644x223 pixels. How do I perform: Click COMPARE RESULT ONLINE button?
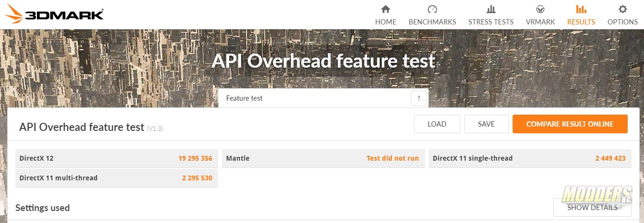click(x=570, y=124)
